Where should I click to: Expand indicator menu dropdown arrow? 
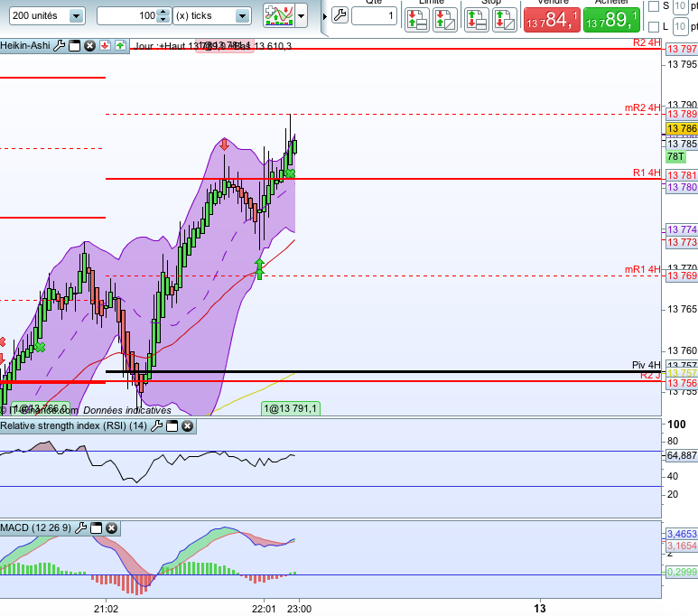click(302, 16)
